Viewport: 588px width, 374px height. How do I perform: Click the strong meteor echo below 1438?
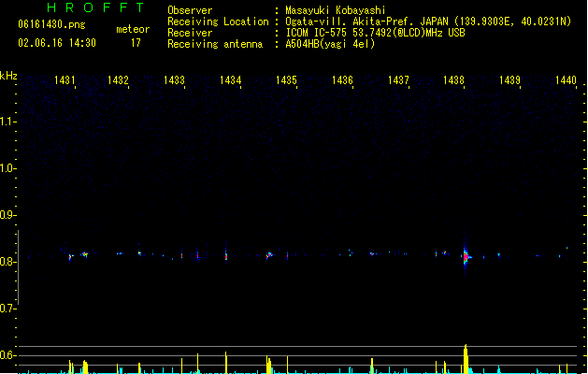(x=466, y=257)
